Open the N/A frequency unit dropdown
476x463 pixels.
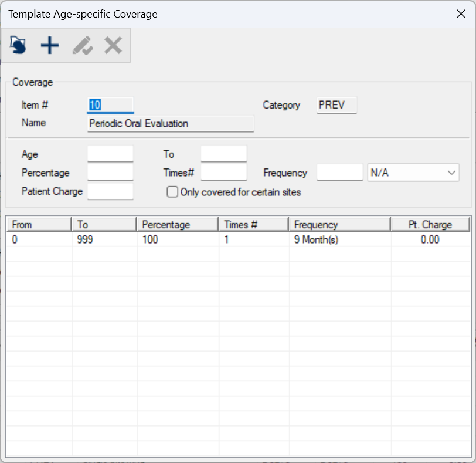413,173
